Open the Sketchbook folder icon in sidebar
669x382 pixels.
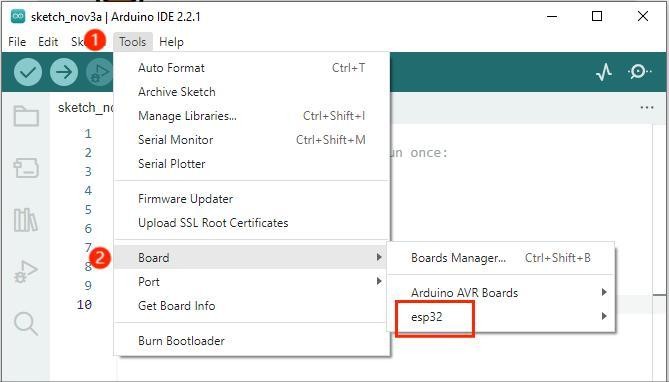[x=26, y=117]
